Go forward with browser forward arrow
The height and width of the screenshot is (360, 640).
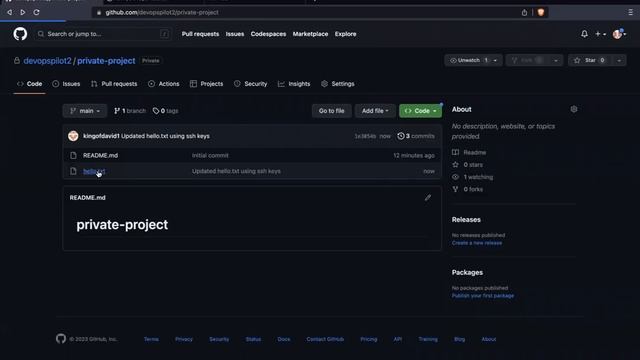coord(23,12)
